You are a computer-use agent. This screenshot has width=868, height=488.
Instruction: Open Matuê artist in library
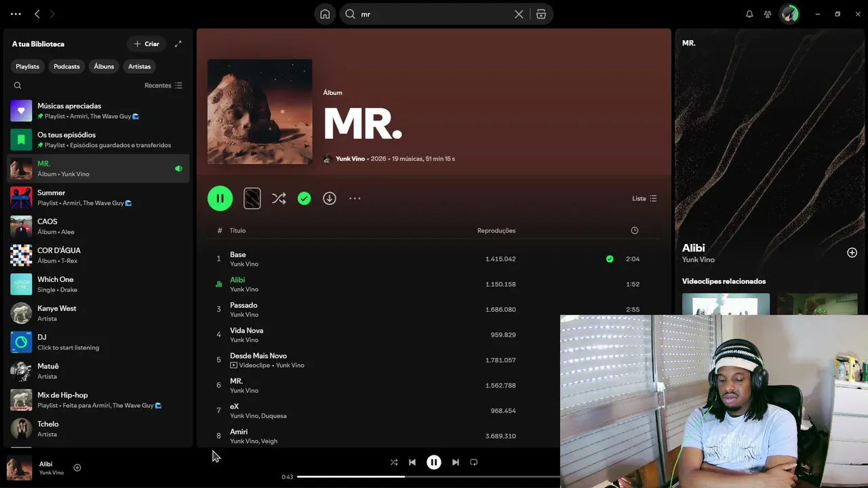[98, 371]
